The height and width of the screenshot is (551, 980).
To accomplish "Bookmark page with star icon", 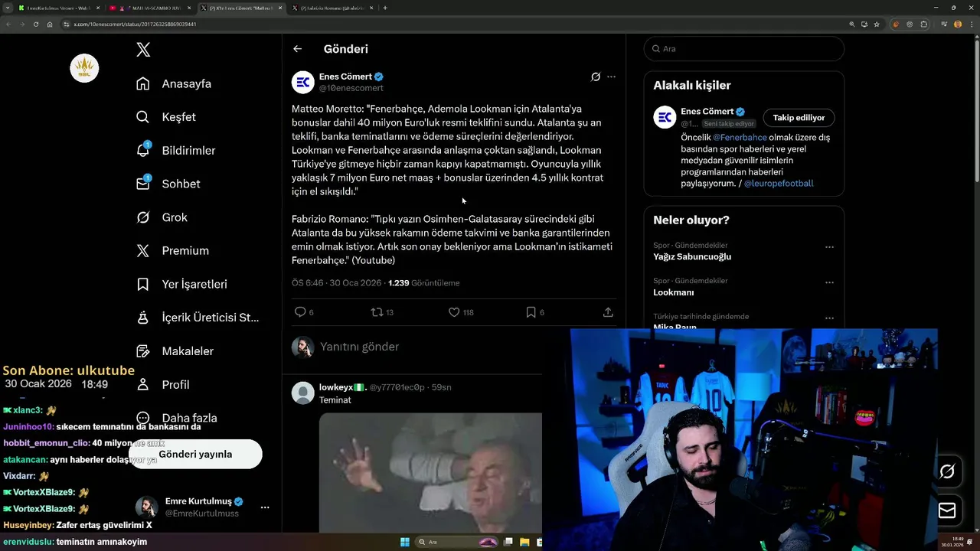I will [877, 24].
